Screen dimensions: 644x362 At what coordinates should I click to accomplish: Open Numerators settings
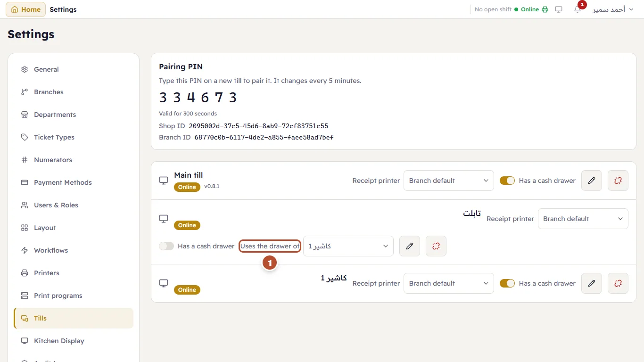74,160
